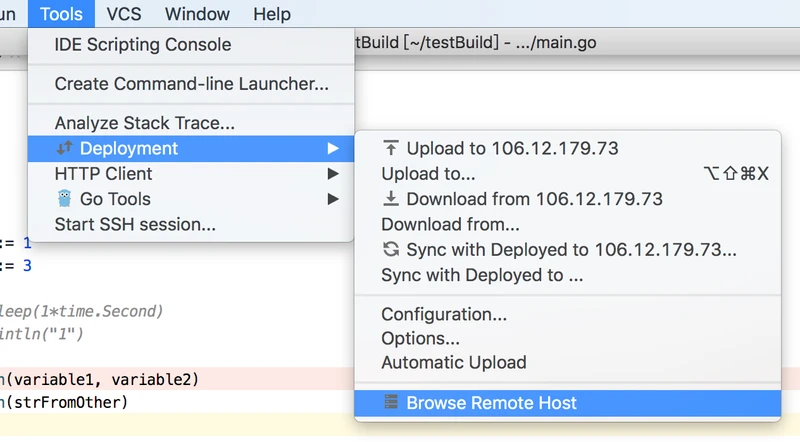
Task: Click the sync icon beside Sync with Deployed
Action: 391,249
